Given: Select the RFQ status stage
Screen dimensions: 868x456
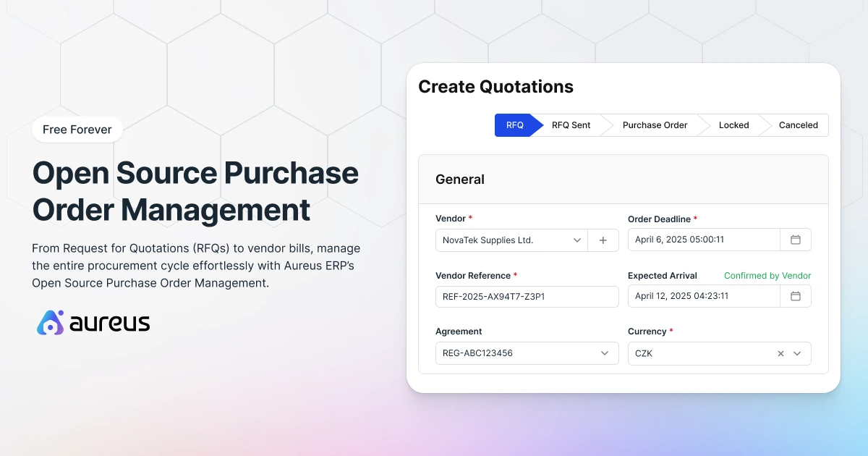Looking at the screenshot, I should coord(514,125).
